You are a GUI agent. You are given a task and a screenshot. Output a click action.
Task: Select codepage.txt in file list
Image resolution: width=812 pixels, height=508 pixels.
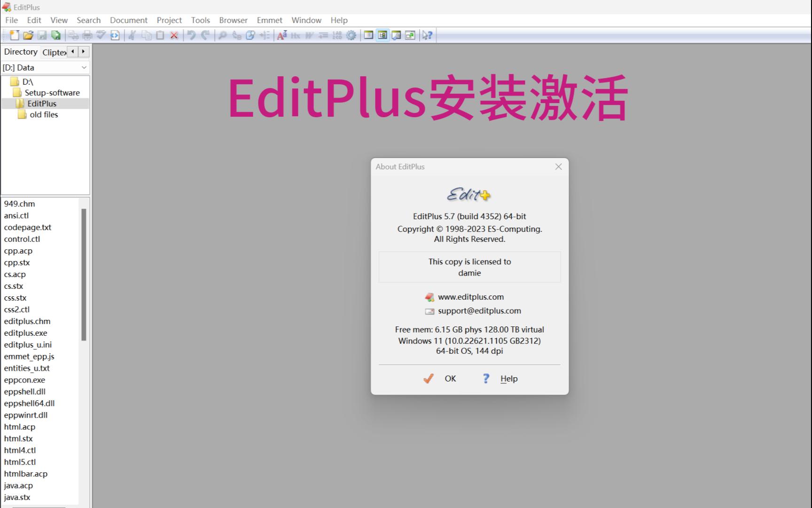(x=28, y=227)
